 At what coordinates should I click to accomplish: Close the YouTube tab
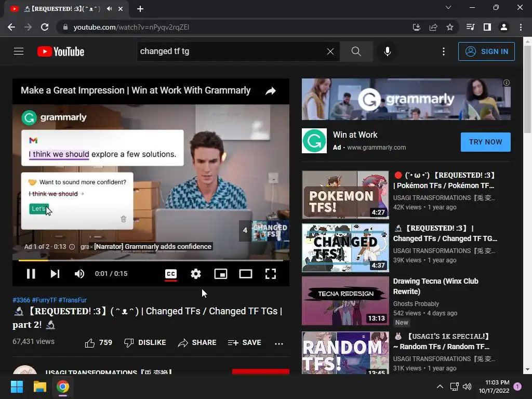coord(121,9)
